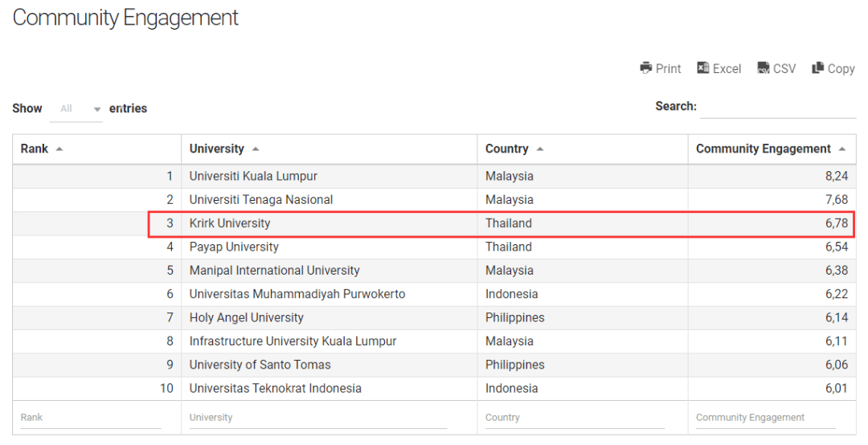The width and height of the screenshot is (868, 445).
Task: Click the University footer filter field
Action: point(317,418)
